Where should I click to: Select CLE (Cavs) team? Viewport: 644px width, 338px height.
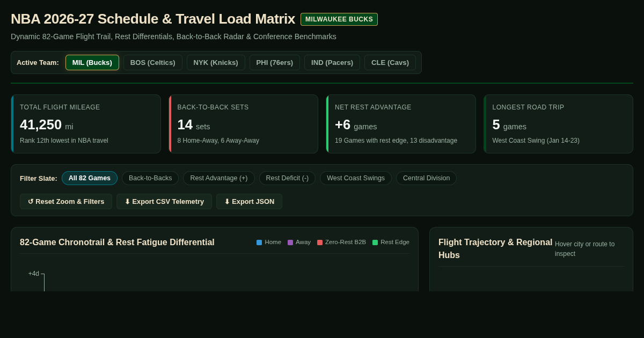[x=390, y=62]
